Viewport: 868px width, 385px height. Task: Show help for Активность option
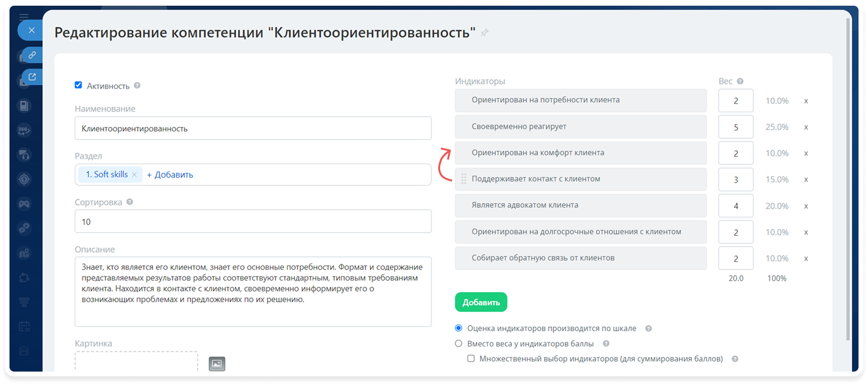[x=137, y=85]
